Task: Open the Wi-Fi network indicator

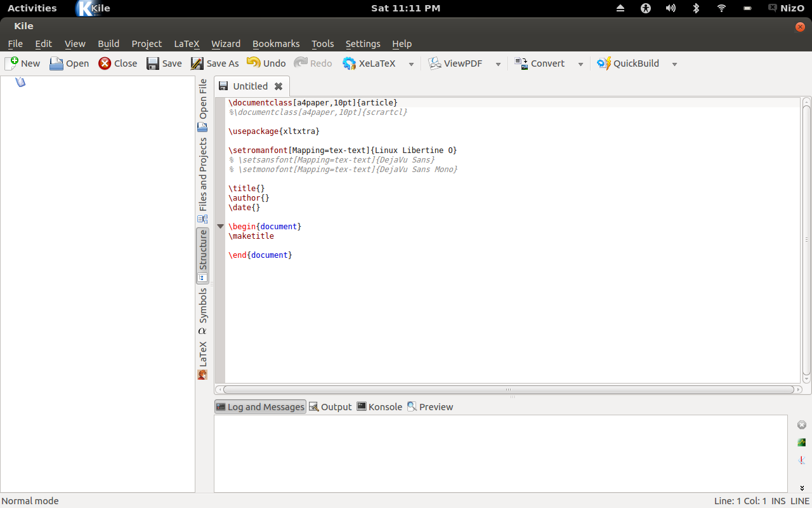Action: point(721,8)
